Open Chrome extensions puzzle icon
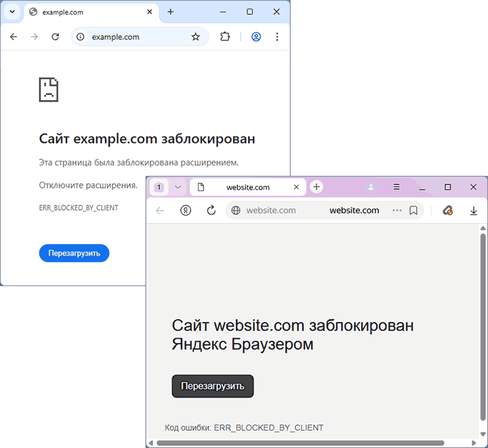This screenshot has height=448, width=488. point(225,37)
